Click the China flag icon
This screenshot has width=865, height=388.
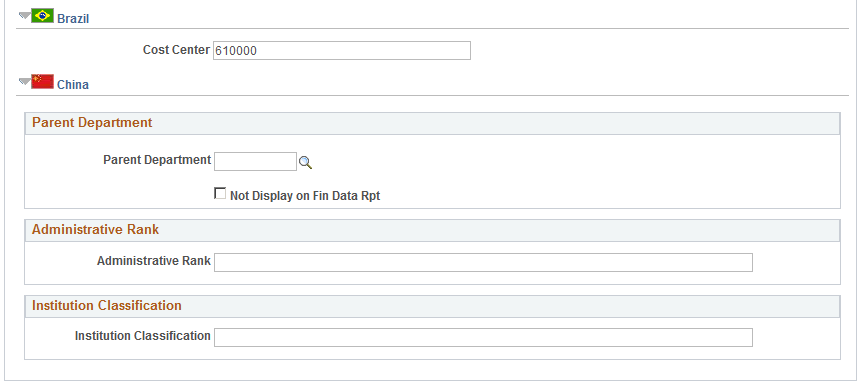tap(42, 82)
